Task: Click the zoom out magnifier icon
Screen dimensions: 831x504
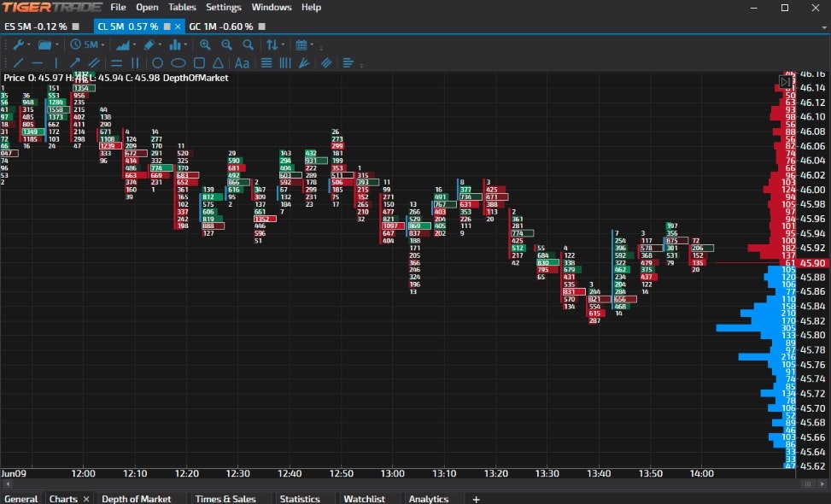Action: [x=225, y=44]
